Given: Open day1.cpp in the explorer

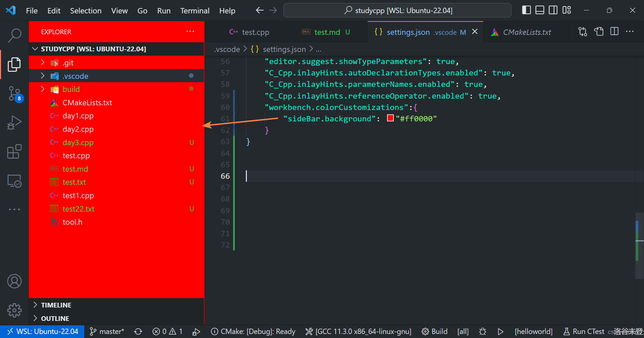Looking at the screenshot, I should (116, 116).
